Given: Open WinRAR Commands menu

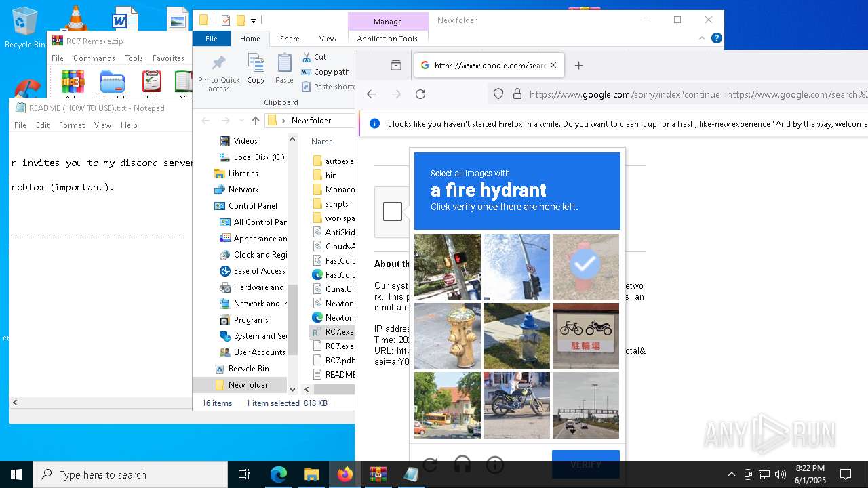Looking at the screenshot, I should [94, 58].
